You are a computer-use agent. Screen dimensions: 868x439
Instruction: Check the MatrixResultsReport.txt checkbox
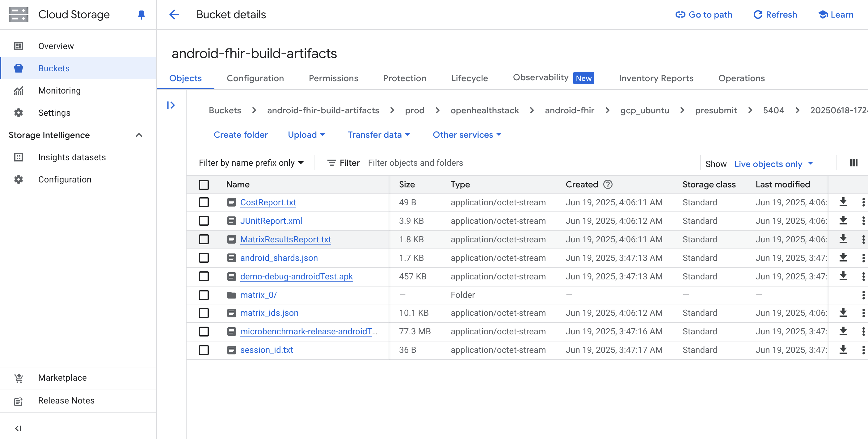point(204,239)
